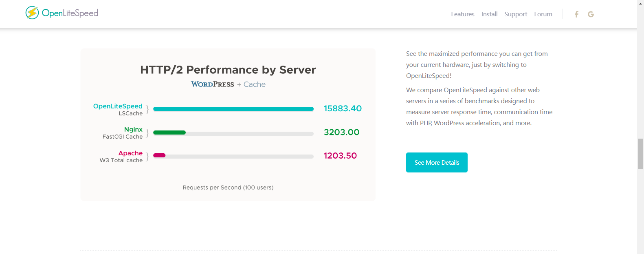Click the OpenLiteSpeed lightning bolt logo icon

click(32, 13)
